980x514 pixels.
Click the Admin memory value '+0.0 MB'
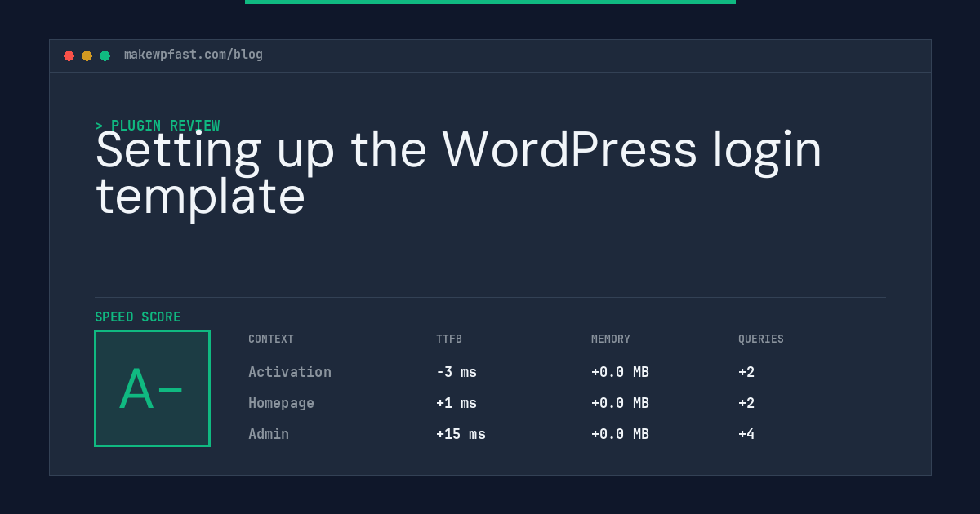(620, 434)
